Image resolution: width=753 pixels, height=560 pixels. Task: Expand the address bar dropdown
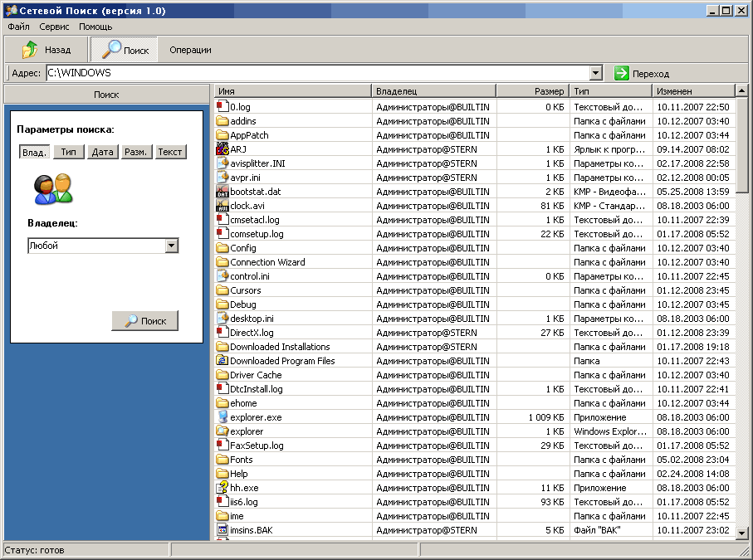tap(595, 73)
